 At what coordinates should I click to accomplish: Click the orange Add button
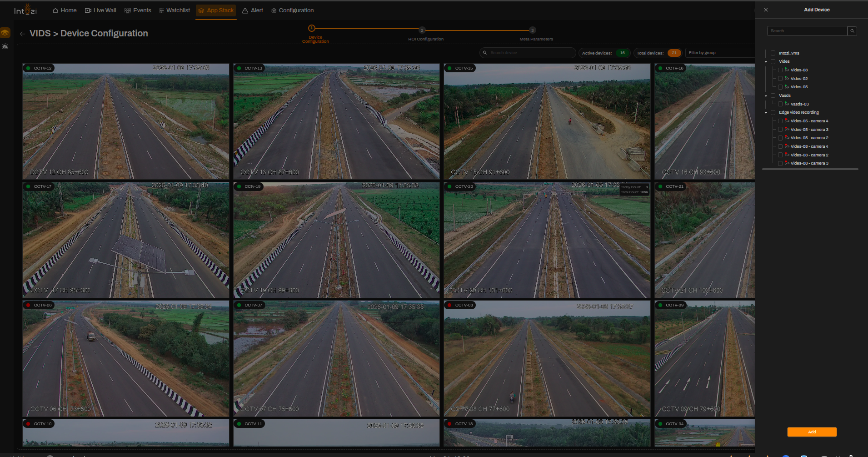click(x=812, y=432)
